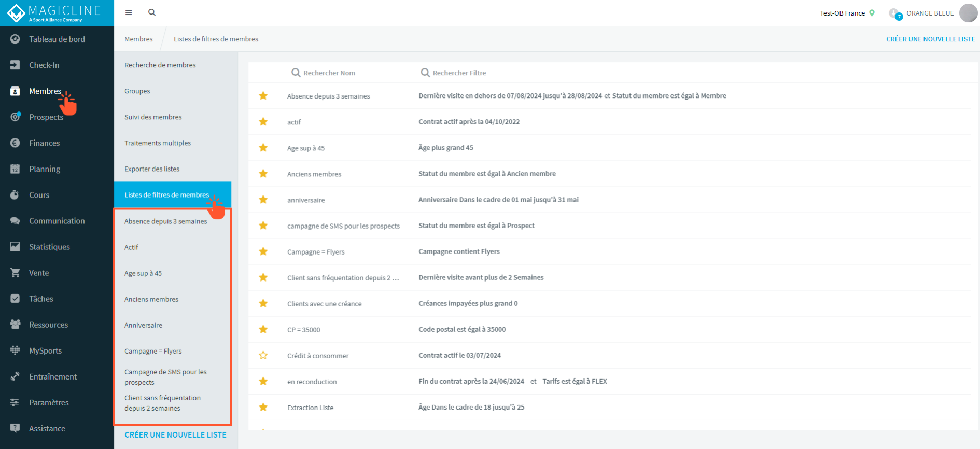Click top-right CRÉER UNE NOUVELLE LISTE link
This screenshot has width=980, height=449.
[931, 39]
